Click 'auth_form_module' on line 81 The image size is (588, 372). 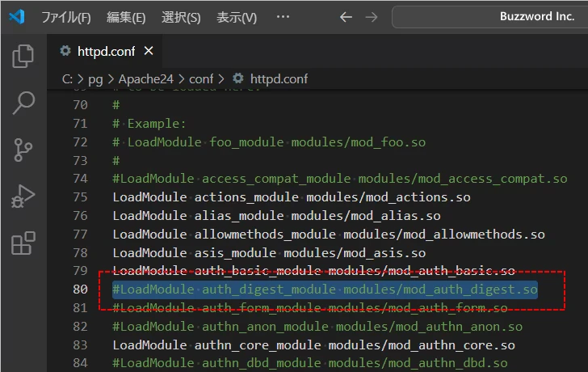[262, 308]
